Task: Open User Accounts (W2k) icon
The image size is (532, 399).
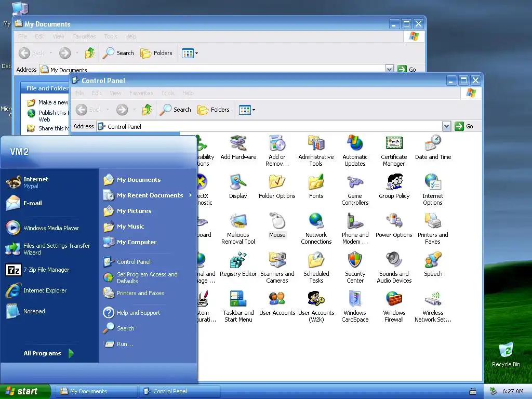Action: tap(316, 307)
